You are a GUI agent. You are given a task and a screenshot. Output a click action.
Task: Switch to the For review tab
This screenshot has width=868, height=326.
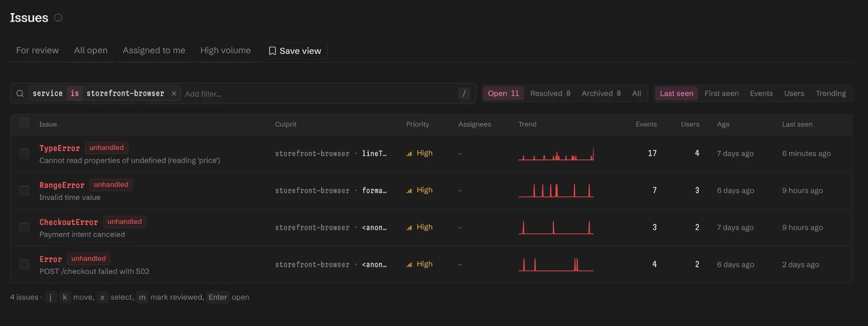[x=37, y=51]
